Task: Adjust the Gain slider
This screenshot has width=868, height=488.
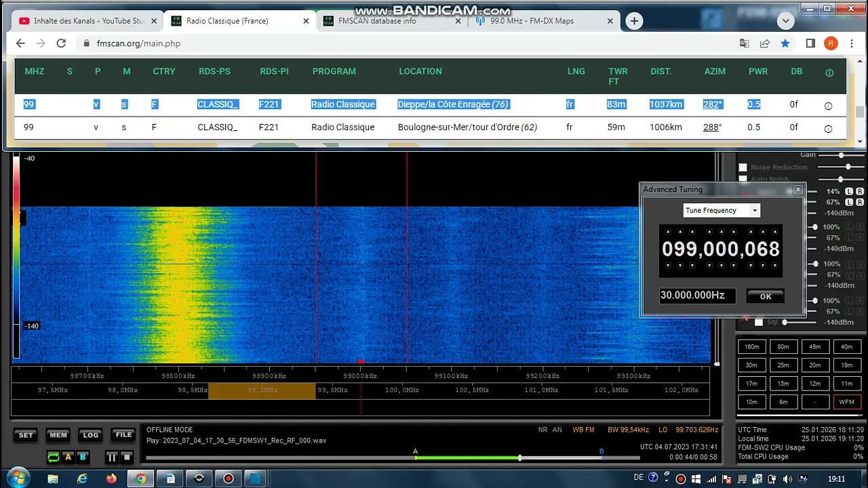Action: 841,155
